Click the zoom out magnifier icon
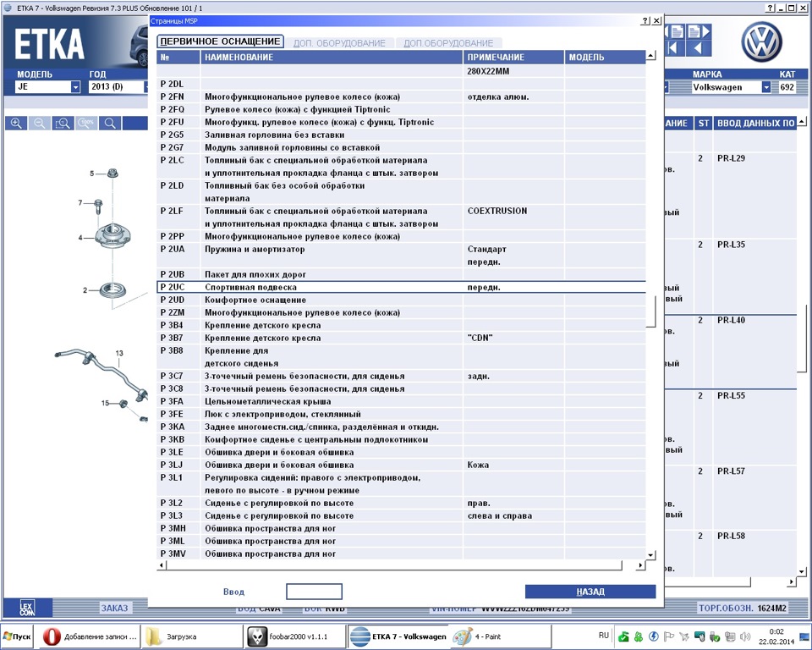 click(x=40, y=123)
